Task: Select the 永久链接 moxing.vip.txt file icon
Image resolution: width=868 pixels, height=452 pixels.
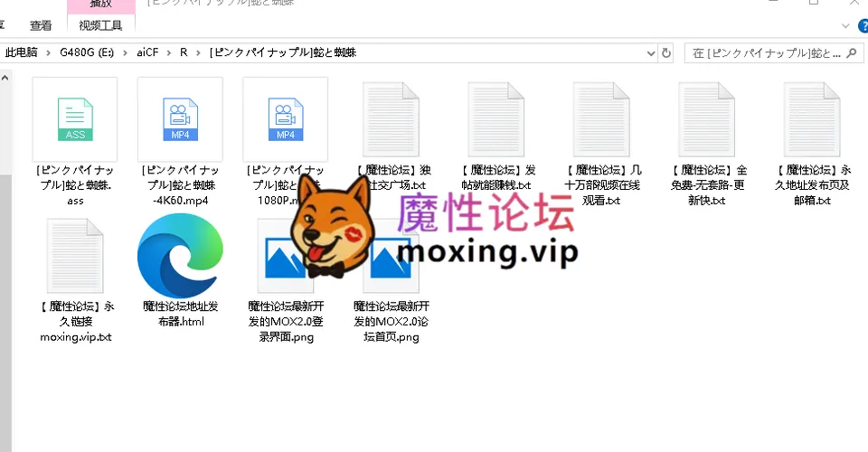Action: pos(75,256)
